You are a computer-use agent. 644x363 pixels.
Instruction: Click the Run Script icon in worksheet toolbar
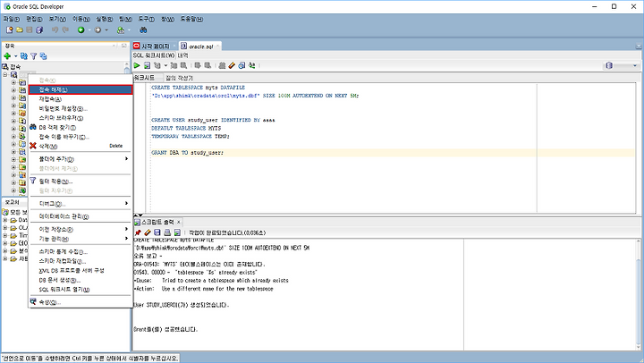point(147,65)
